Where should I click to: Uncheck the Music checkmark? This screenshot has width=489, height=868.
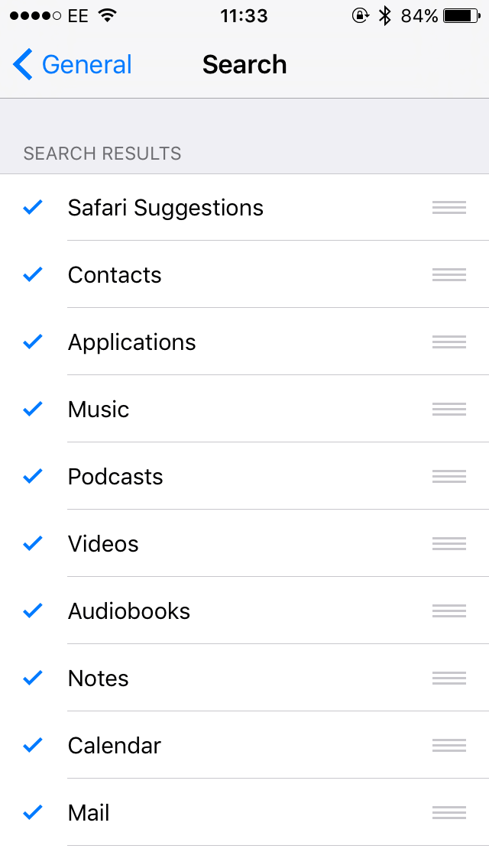coord(33,409)
